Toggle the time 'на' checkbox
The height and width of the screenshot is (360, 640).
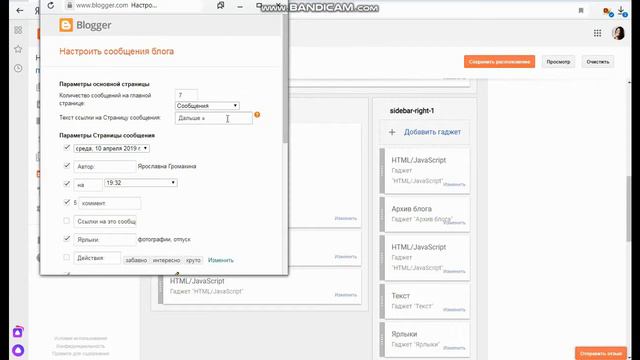point(67,184)
